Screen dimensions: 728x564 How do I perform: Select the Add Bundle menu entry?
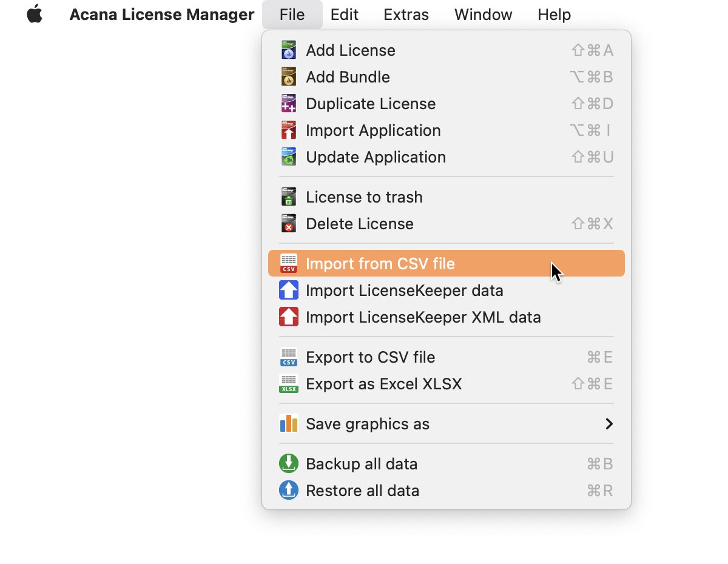(x=447, y=77)
